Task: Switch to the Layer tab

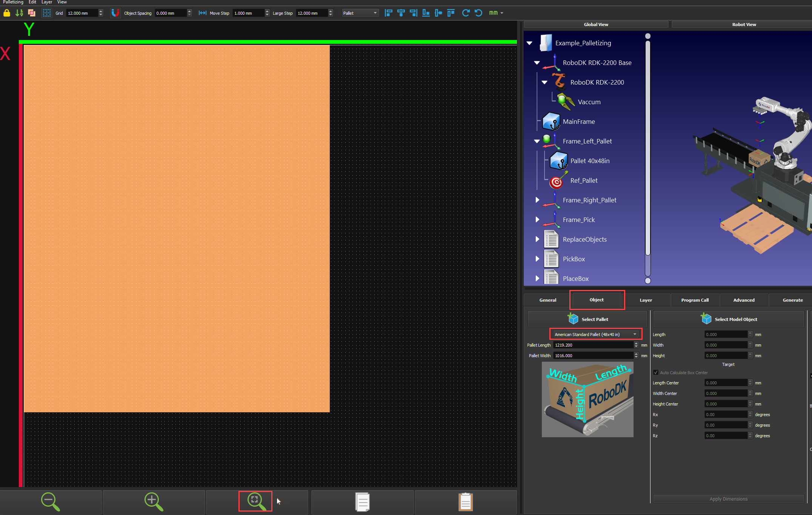Action: [646, 300]
